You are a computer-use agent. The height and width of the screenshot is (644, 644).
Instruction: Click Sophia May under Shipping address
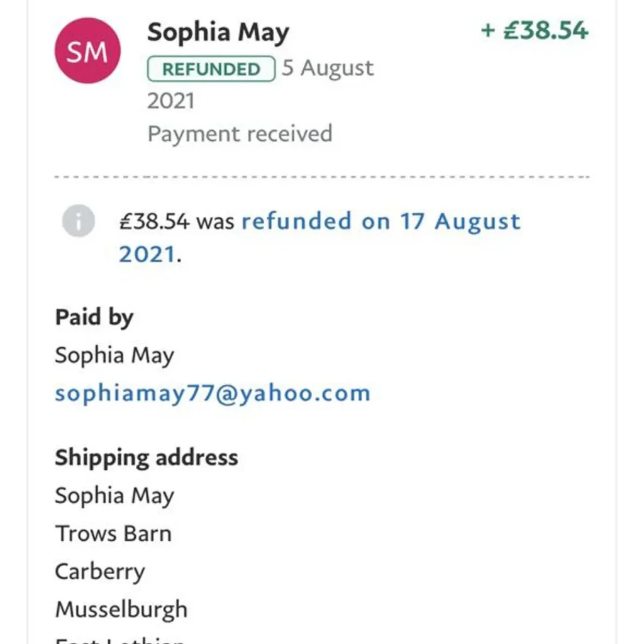point(114,496)
